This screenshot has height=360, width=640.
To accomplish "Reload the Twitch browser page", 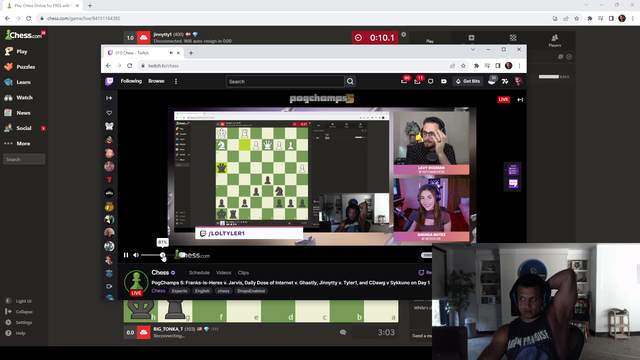I will [x=129, y=66].
